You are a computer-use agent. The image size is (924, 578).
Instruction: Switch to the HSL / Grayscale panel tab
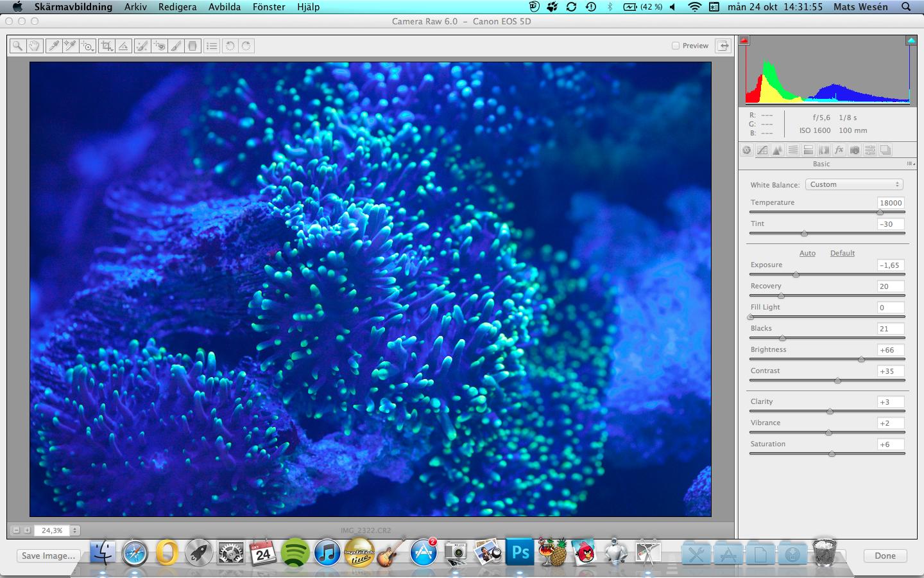[x=793, y=150]
